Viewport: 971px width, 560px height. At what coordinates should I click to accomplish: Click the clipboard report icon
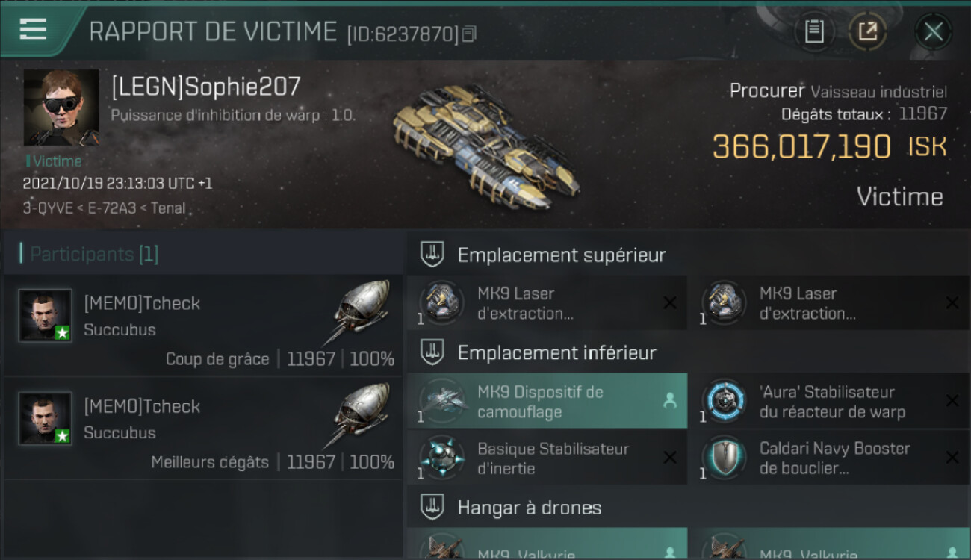[x=814, y=31]
